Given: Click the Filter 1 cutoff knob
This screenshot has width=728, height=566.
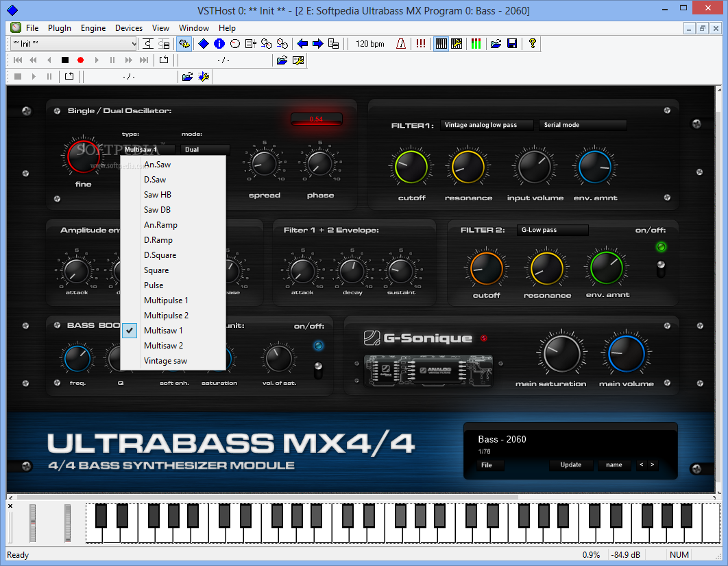Looking at the screenshot, I should (x=411, y=167).
